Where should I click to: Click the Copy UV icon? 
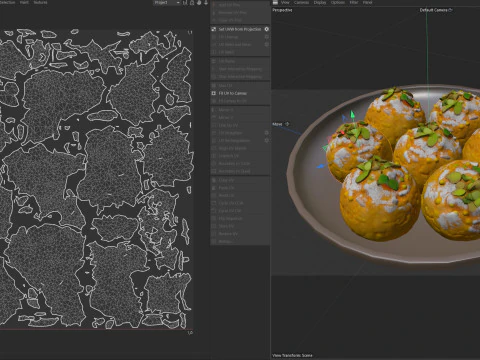point(214,180)
